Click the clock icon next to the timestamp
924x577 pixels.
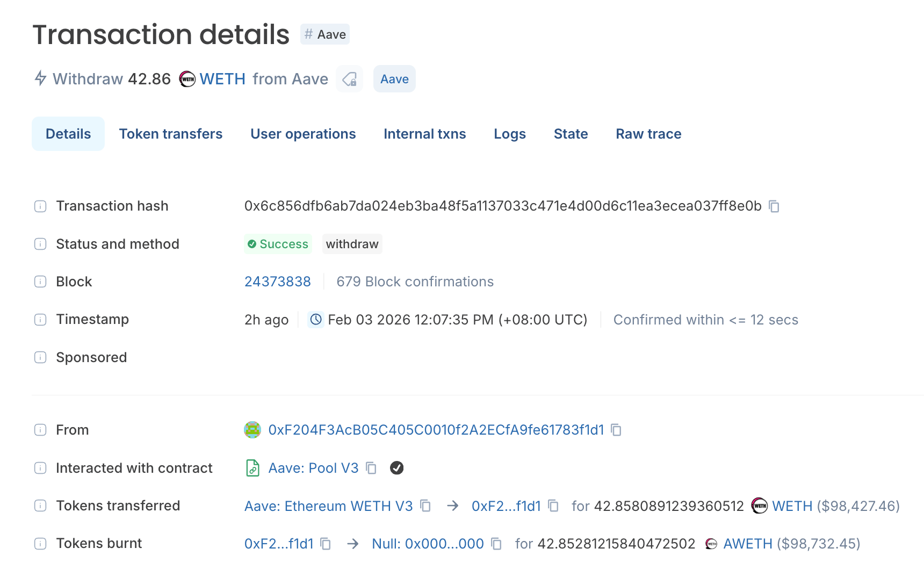click(x=315, y=320)
